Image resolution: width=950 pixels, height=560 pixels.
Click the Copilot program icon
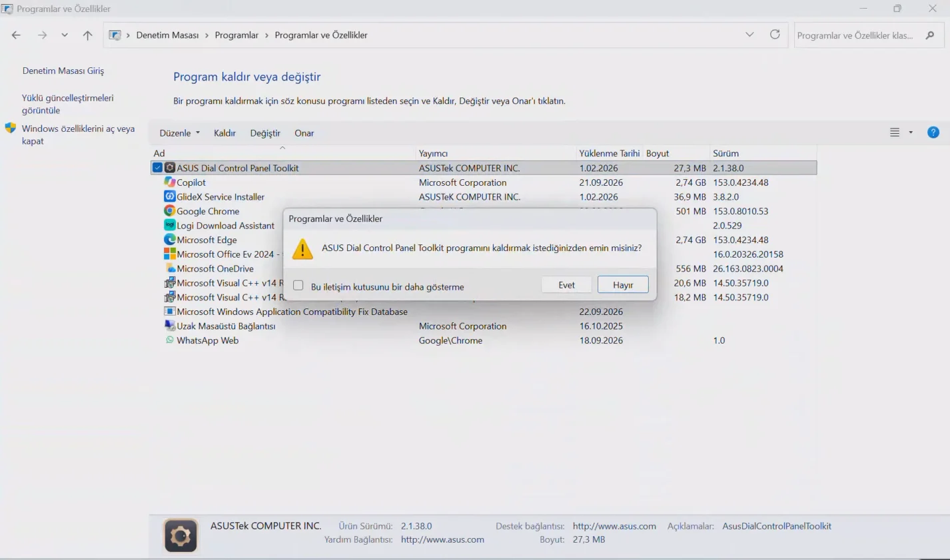coord(170,182)
